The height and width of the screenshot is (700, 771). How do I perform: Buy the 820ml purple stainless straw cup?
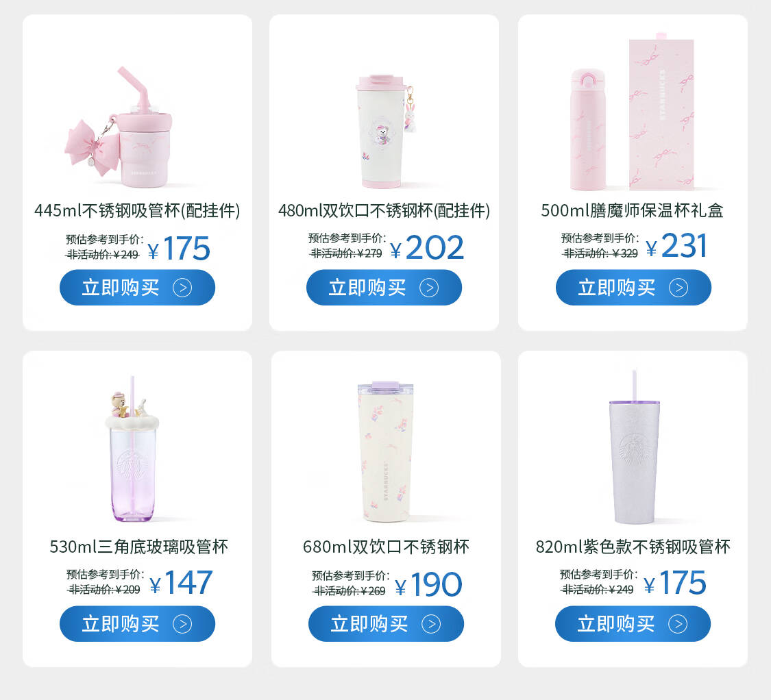pyautogui.click(x=633, y=624)
